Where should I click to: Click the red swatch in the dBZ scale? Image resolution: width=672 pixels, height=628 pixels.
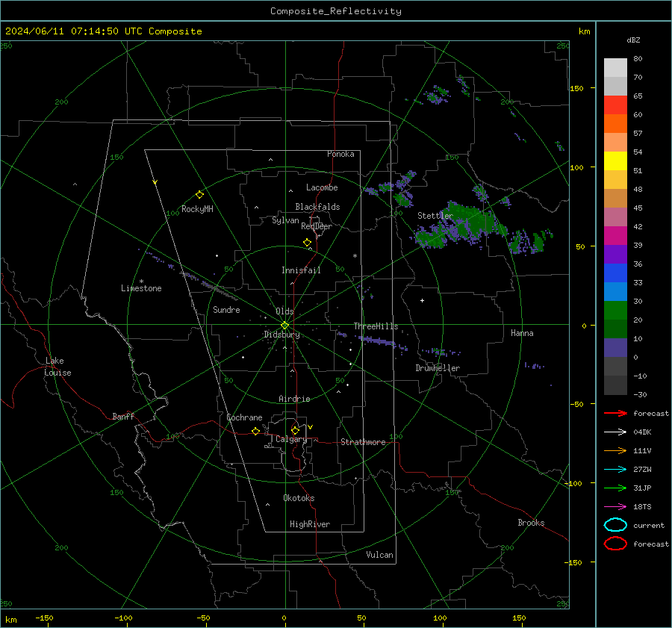[615, 105]
